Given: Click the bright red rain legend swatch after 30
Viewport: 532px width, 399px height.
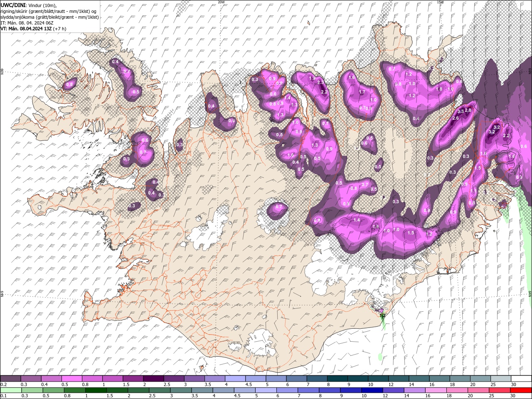Looking at the screenshot, I should click(521, 390).
